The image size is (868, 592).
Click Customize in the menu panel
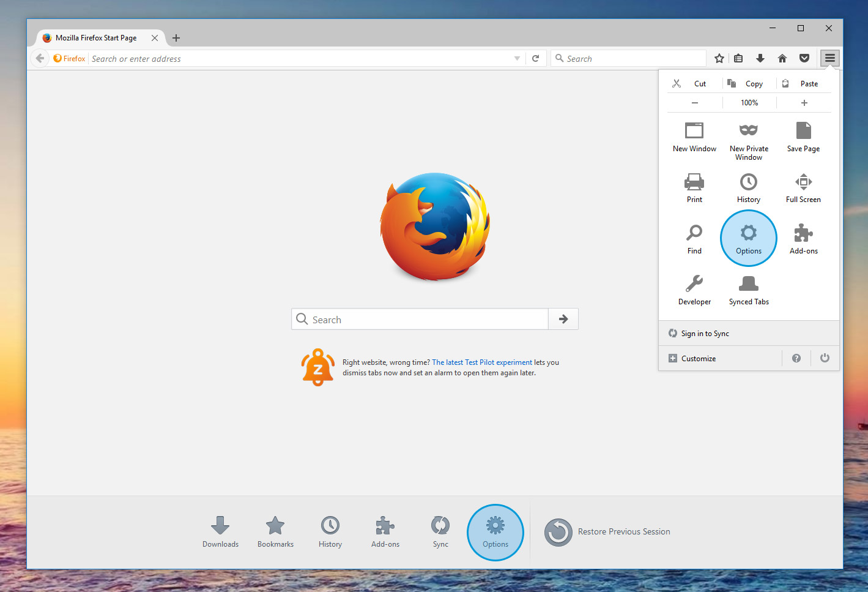click(698, 359)
